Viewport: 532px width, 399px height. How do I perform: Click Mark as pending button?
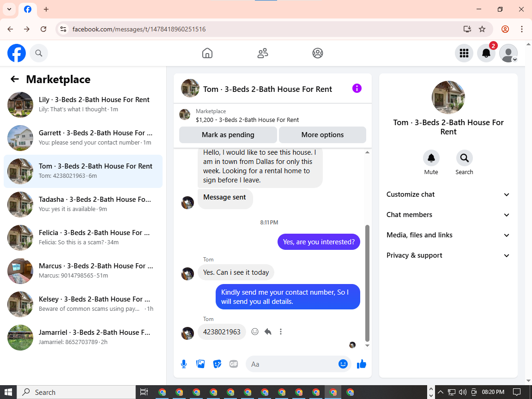pyautogui.click(x=228, y=135)
